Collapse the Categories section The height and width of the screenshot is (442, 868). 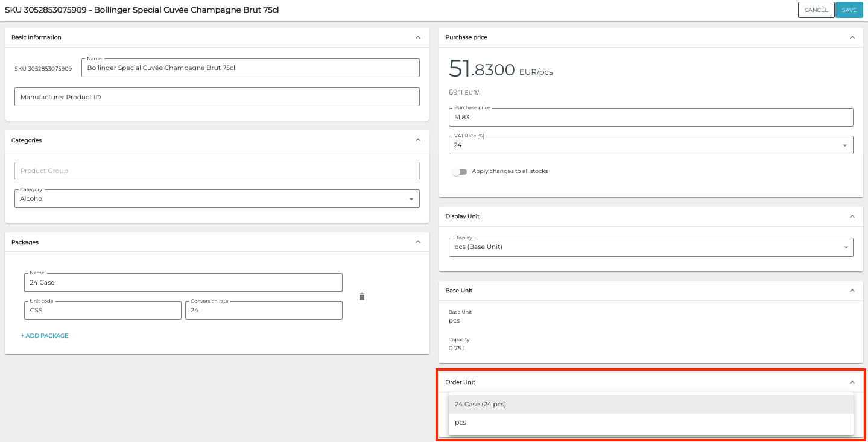coord(417,140)
